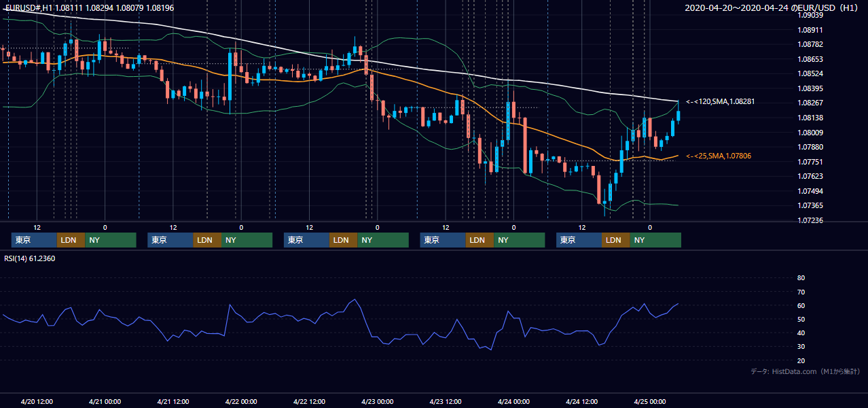Click RSI scale level 80

[x=801, y=278]
